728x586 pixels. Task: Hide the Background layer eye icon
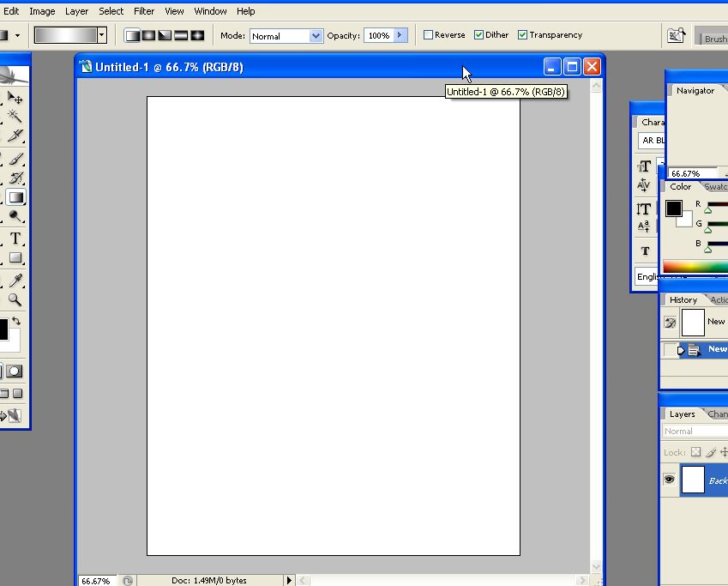[x=669, y=480]
